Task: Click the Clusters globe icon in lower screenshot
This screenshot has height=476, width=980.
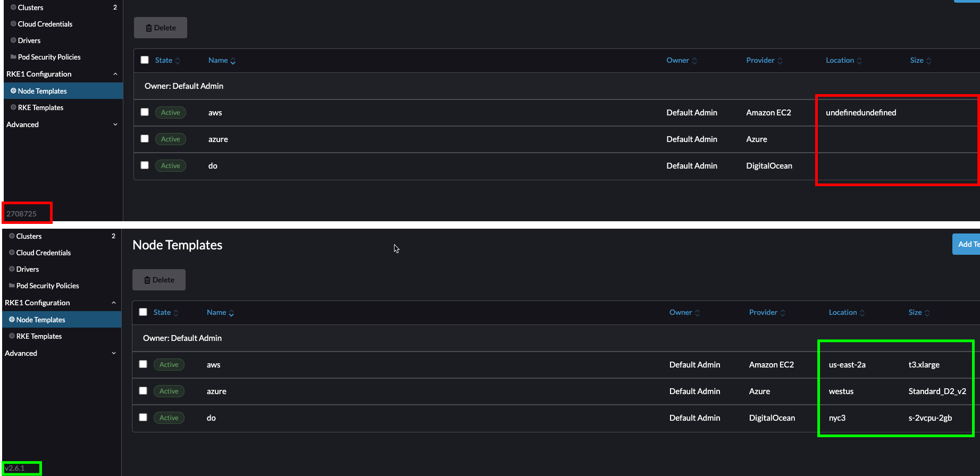Action: pyautogui.click(x=12, y=236)
